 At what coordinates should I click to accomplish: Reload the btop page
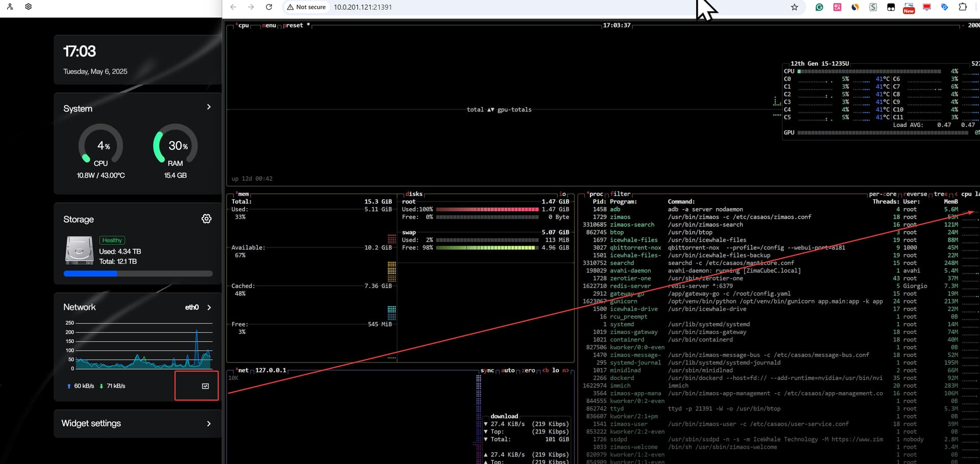(269, 7)
